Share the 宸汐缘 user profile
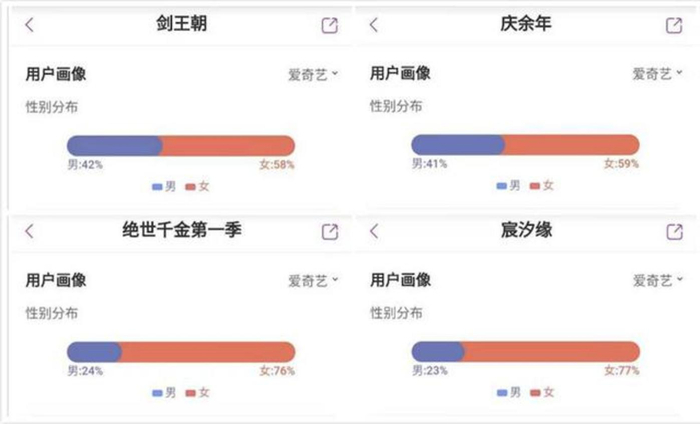700x424 pixels. (674, 231)
